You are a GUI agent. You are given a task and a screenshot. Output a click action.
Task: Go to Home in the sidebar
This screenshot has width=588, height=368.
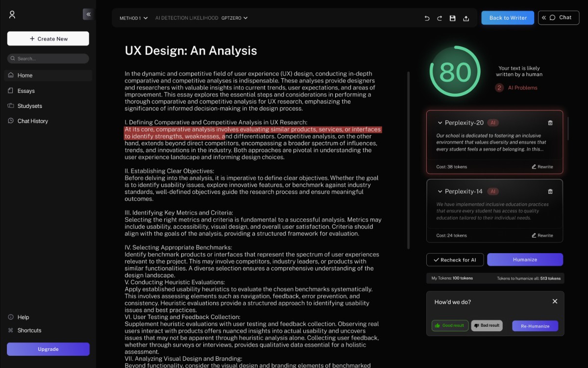pyautogui.click(x=48, y=75)
